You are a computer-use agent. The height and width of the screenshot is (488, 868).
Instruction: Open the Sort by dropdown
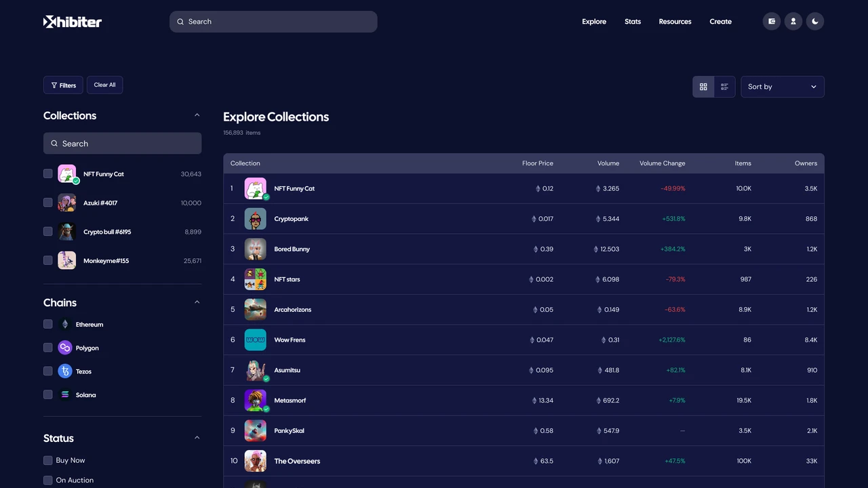(783, 87)
